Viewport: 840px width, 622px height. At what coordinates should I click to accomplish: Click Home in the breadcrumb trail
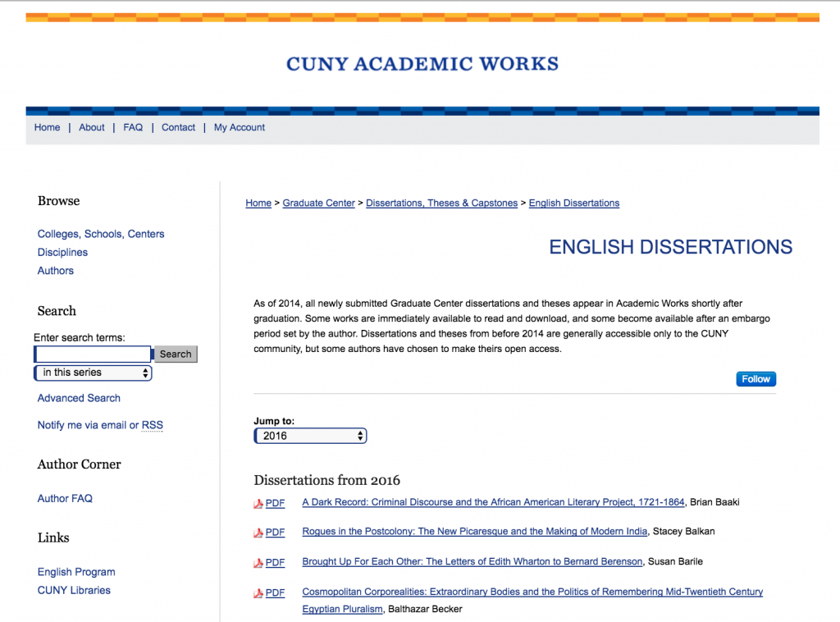coord(258,203)
